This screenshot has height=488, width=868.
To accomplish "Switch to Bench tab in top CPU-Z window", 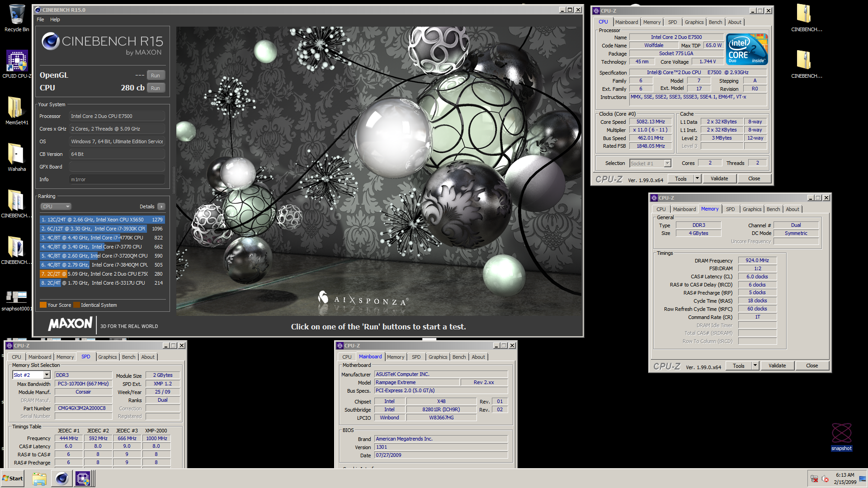I will tap(715, 22).
